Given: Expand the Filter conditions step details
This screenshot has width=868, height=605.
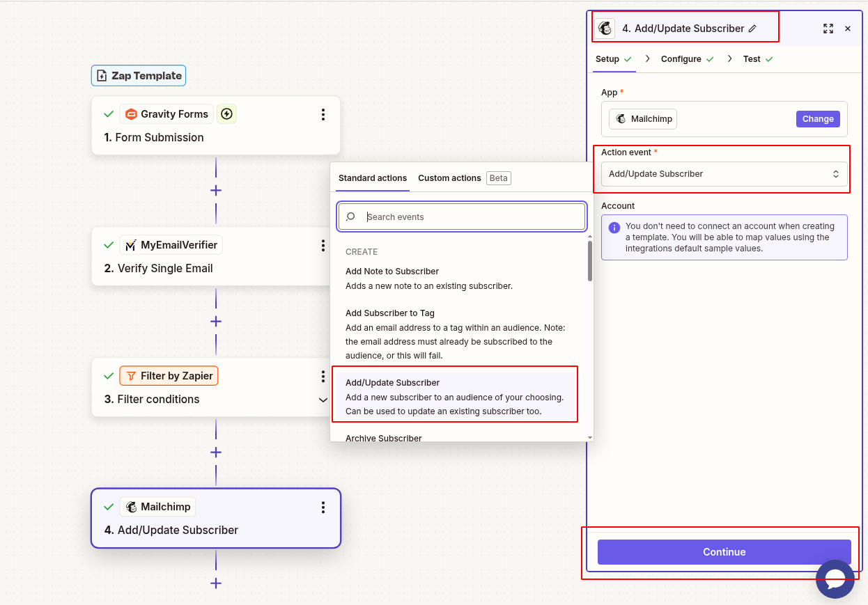Looking at the screenshot, I should (323, 400).
